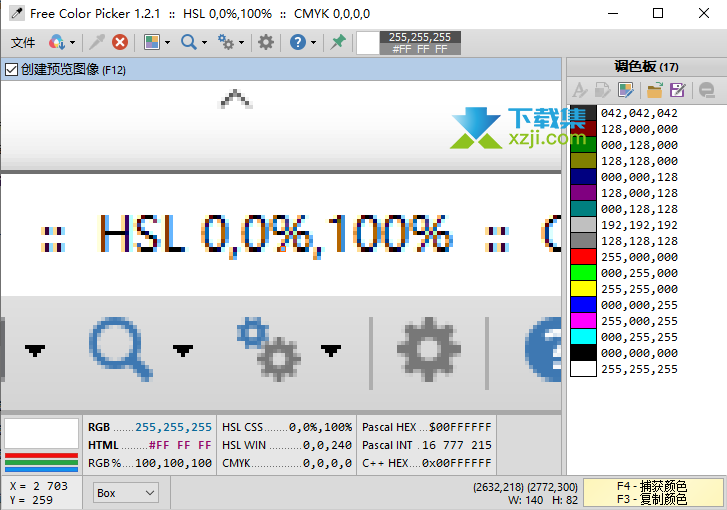727x510 pixels.
Task: Click the F4 - 捕获颜色 hint
Action: [x=652, y=486]
